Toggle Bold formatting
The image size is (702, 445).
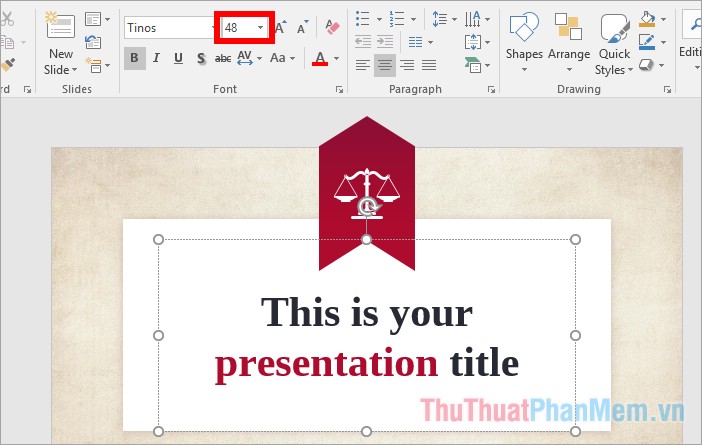point(134,58)
